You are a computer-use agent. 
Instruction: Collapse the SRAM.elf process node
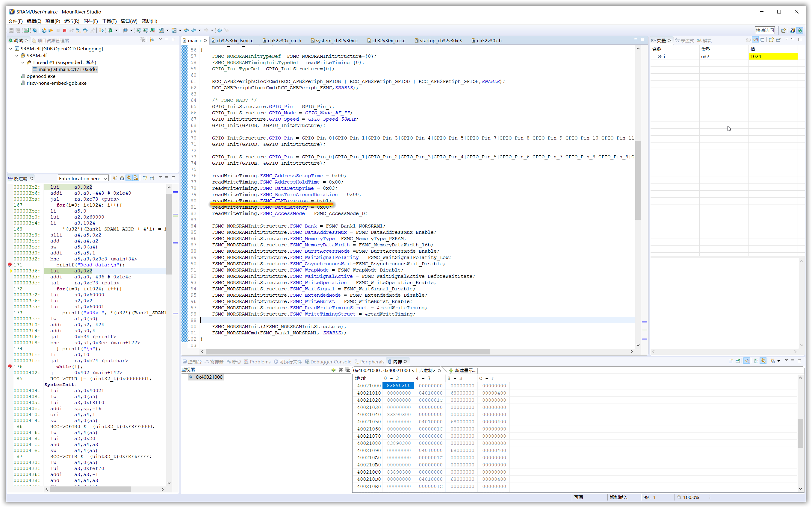tap(17, 55)
